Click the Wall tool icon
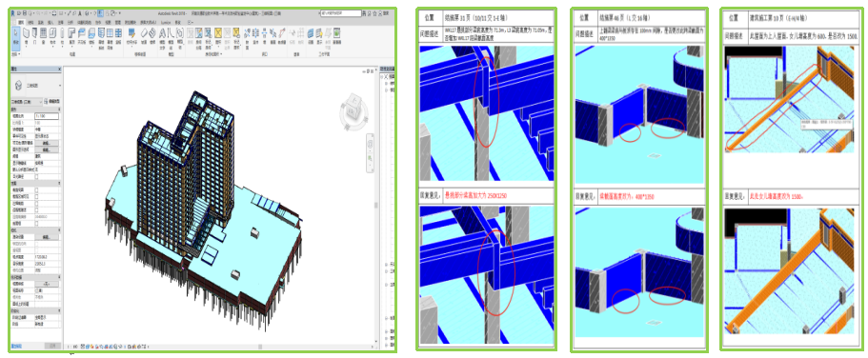868x358 pixels. pyautogui.click(x=26, y=33)
